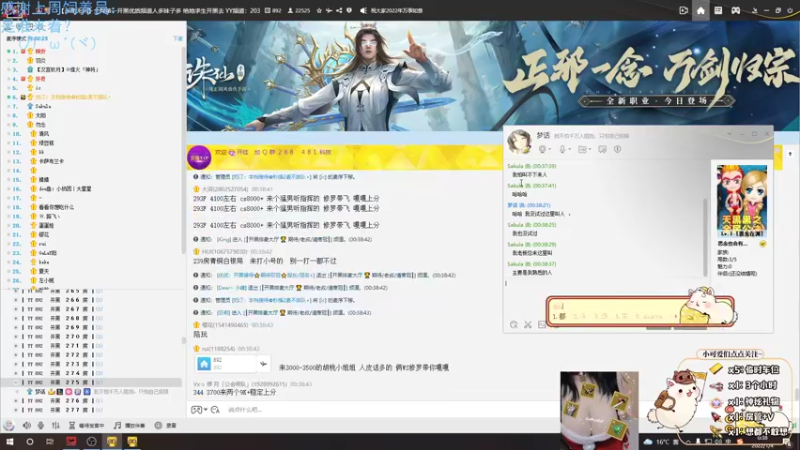The height and width of the screenshot is (450, 800).
Task: Click the blue link at queue list top right
Action: point(178,39)
